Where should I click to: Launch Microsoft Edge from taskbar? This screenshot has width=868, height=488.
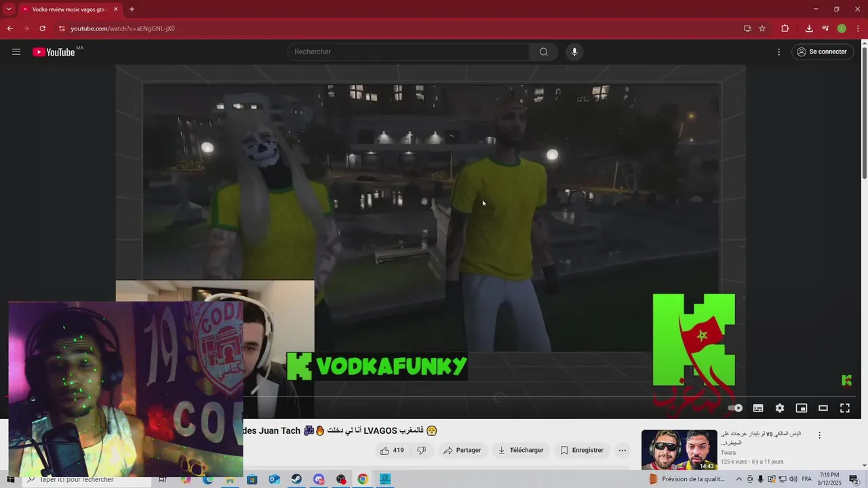point(208,479)
